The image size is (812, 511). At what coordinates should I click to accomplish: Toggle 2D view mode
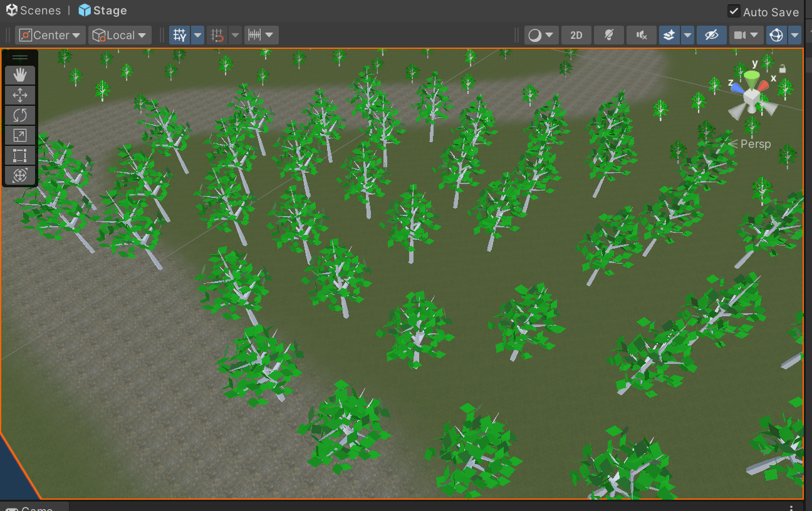576,35
